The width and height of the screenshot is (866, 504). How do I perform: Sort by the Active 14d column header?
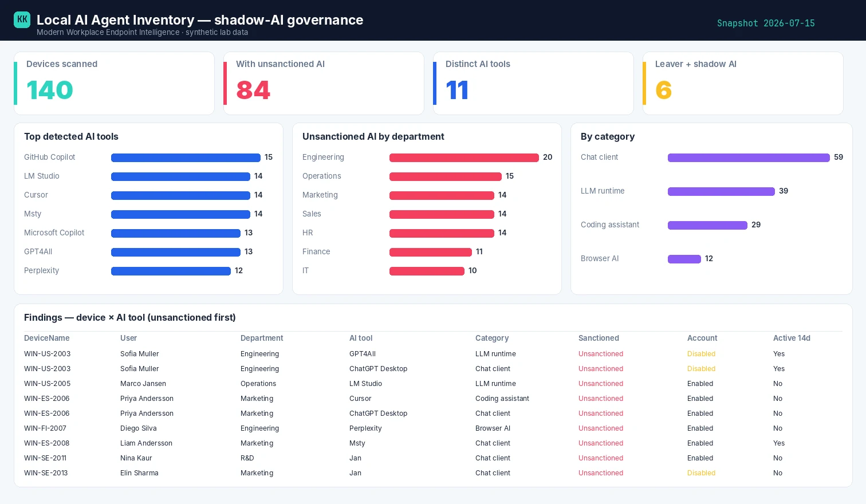tap(792, 338)
